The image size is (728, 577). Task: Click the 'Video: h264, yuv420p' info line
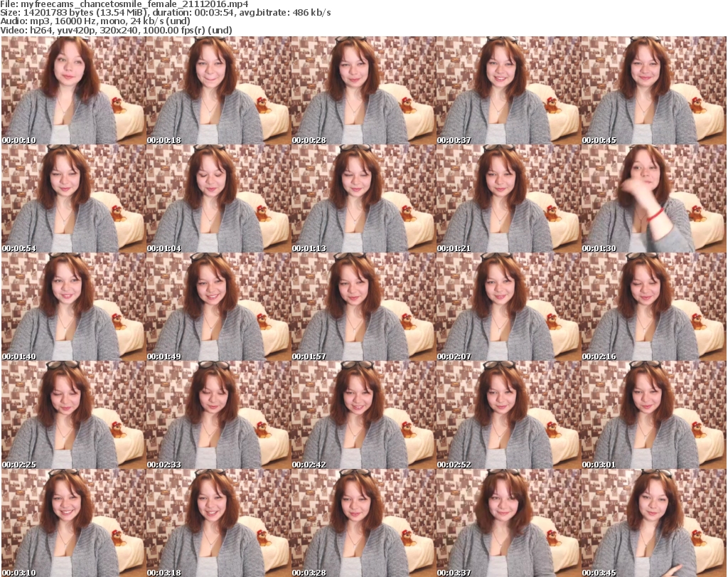116,30
